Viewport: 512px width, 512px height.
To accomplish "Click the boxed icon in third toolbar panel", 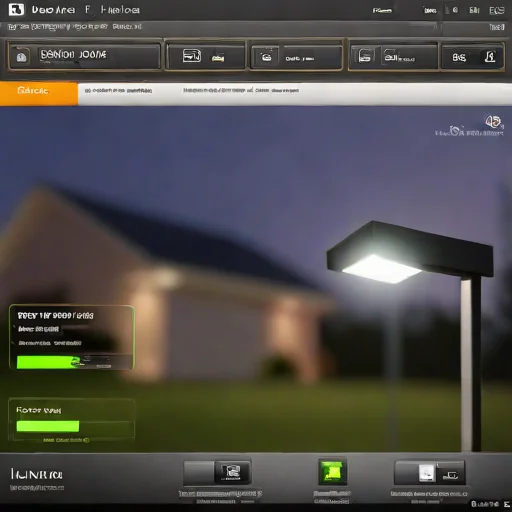I will click(266, 57).
